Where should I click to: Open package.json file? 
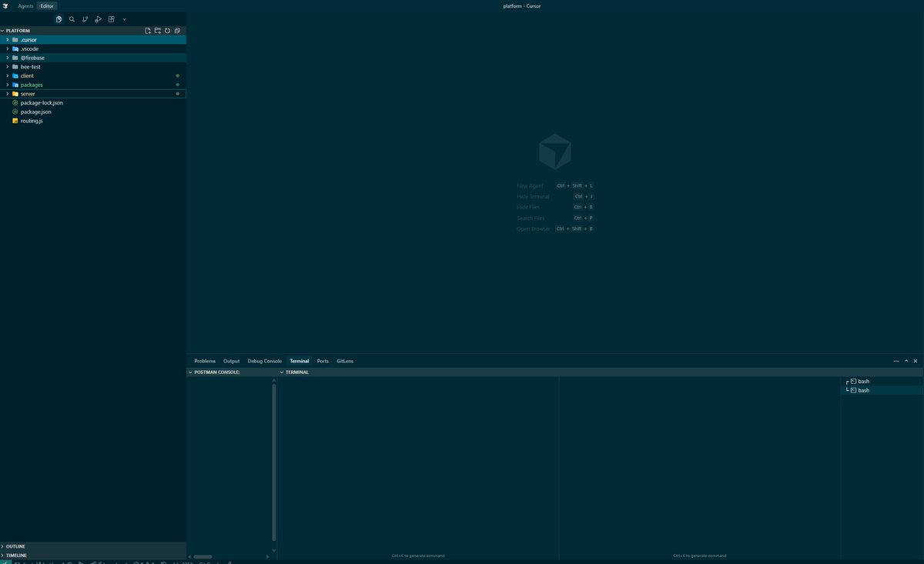92,112
